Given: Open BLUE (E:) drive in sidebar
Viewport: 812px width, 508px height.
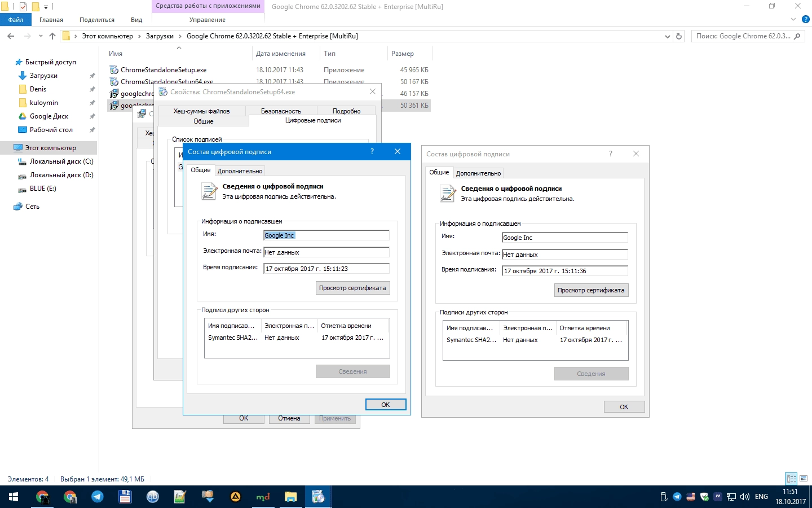Looking at the screenshot, I should [43, 189].
